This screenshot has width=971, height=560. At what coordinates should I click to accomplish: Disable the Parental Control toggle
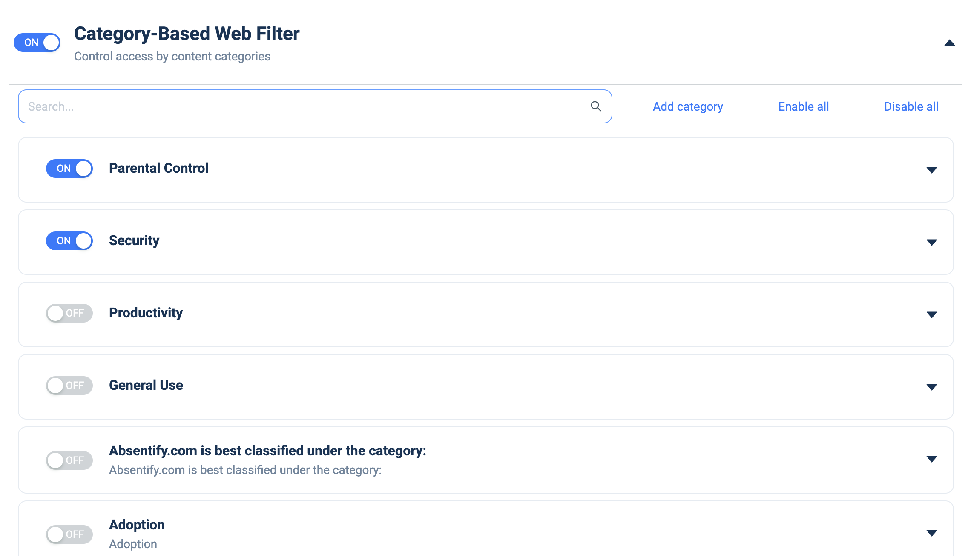(69, 169)
